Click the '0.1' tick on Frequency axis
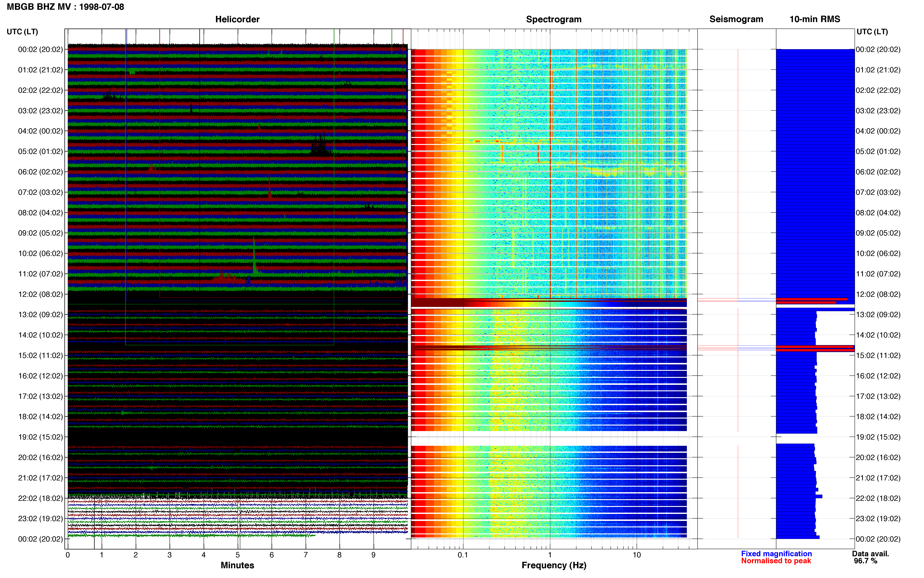The height and width of the screenshot is (578, 924). tap(463, 555)
